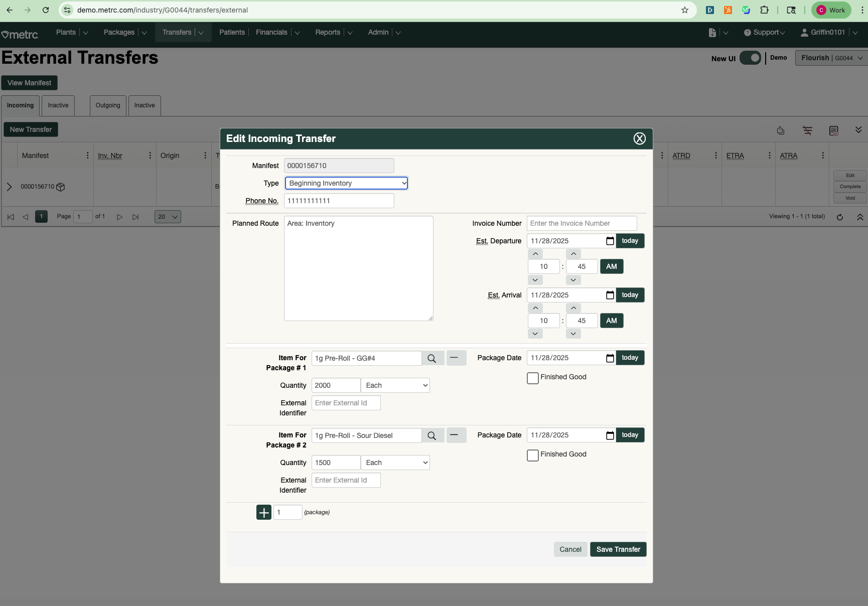Expand the manifest 0000156710 row

click(9, 187)
